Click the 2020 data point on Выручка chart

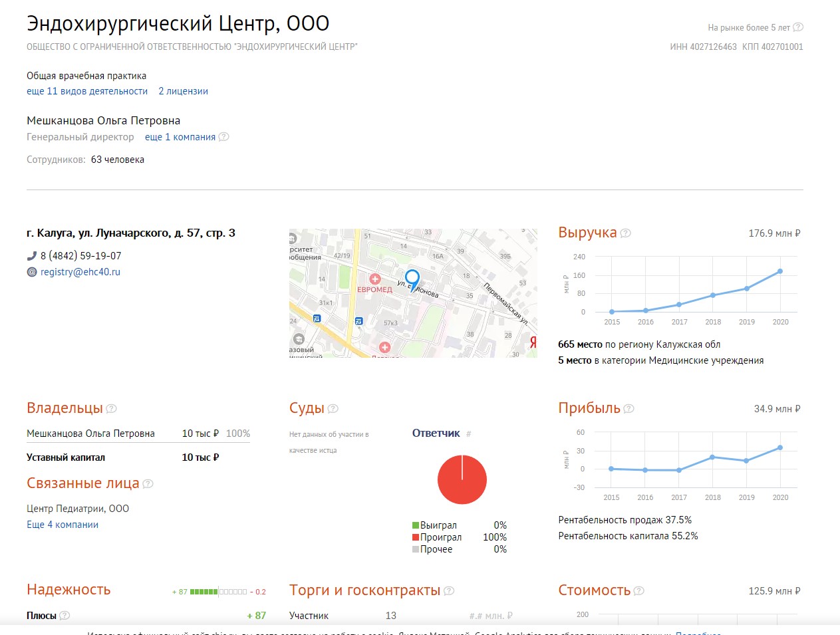[x=779, y=271]
